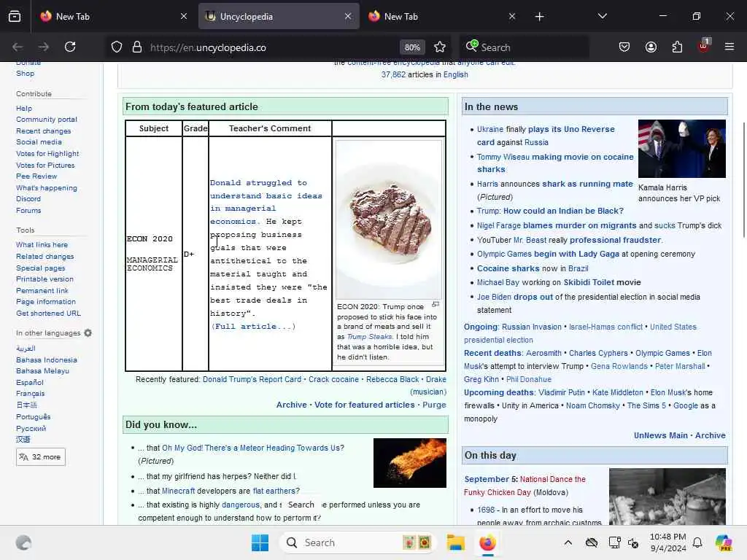Open Special pages link

pos(41,268)
